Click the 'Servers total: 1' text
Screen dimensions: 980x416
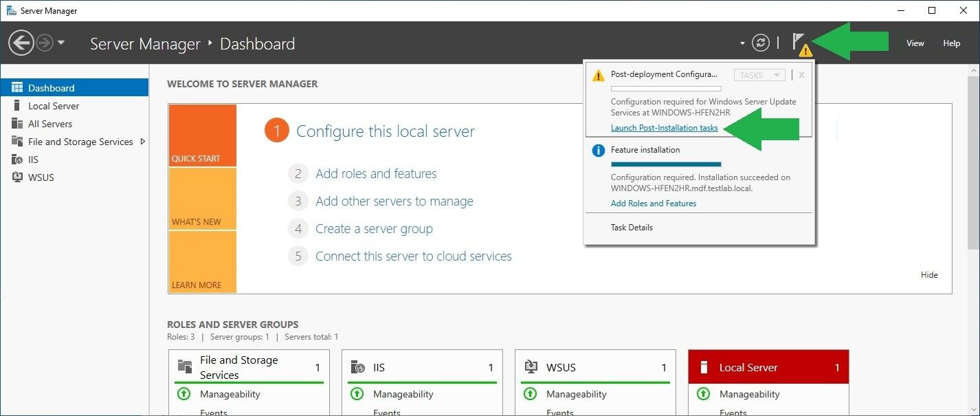(311, 337)
